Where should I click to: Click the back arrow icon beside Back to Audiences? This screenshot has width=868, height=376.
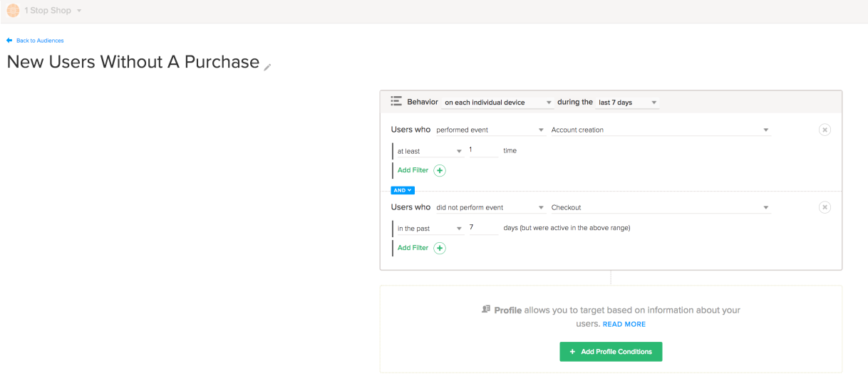[x=9, y=41]
